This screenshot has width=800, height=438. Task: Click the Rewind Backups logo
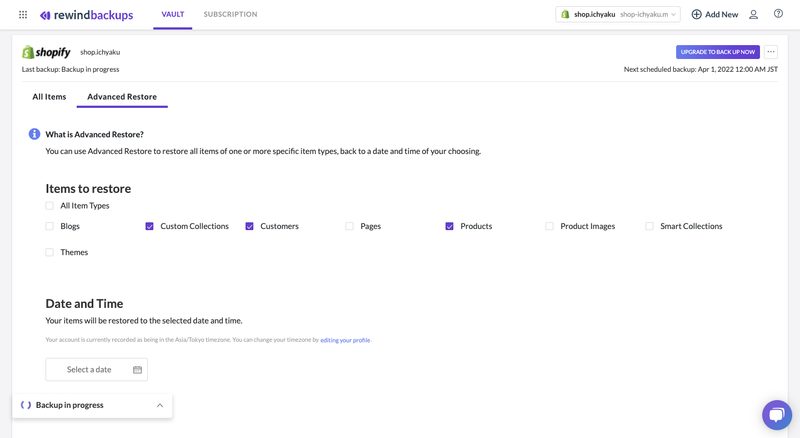tap(87, 15)
